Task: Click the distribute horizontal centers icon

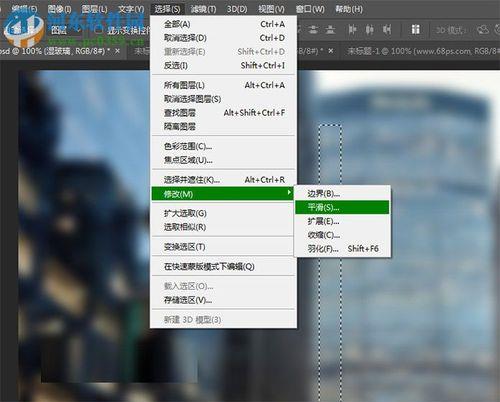Action: tap(369, 30)
